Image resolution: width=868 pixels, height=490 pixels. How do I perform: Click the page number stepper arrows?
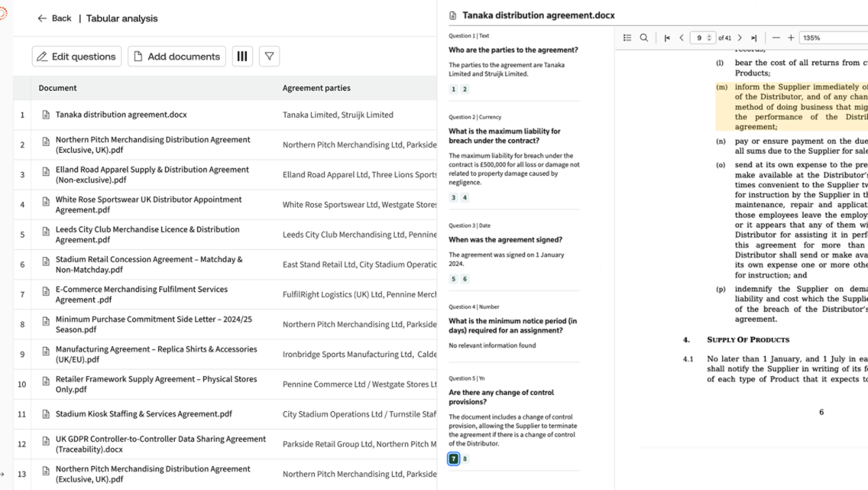(709, 38)
